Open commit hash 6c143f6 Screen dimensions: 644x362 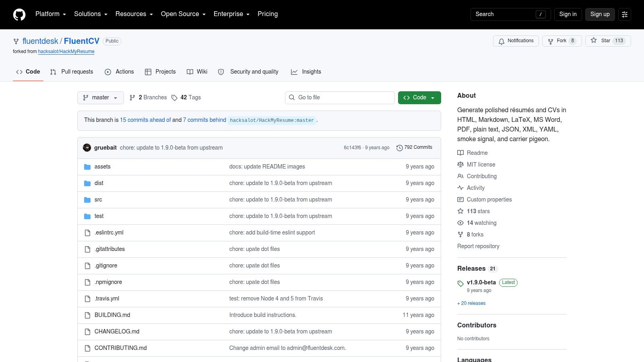[352, 148]
